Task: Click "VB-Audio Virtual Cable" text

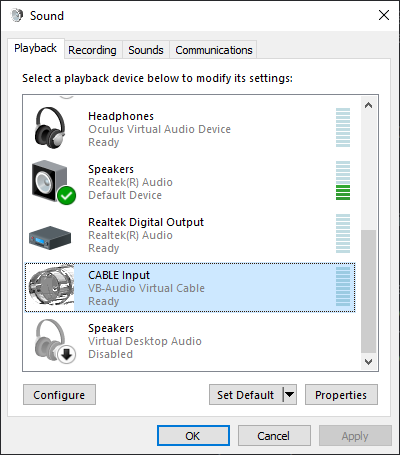Action: [x=146, y=288]
